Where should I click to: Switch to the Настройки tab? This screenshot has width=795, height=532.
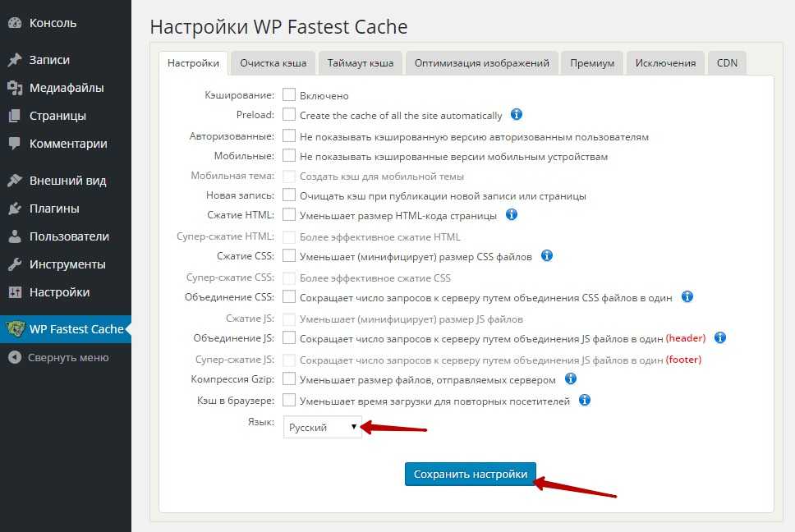[193, 63]
